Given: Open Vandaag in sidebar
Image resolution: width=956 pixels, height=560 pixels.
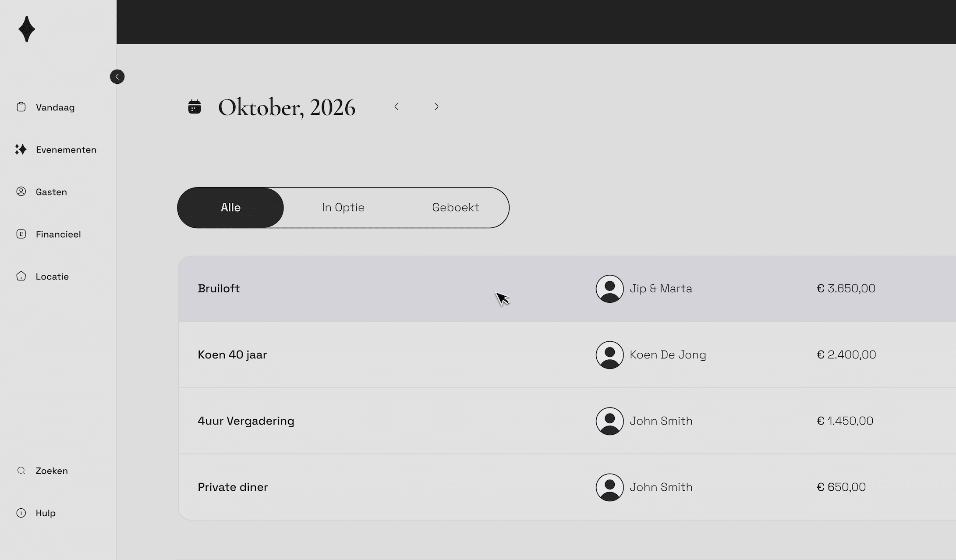Looking at the screenshot, I should [55, 107].
